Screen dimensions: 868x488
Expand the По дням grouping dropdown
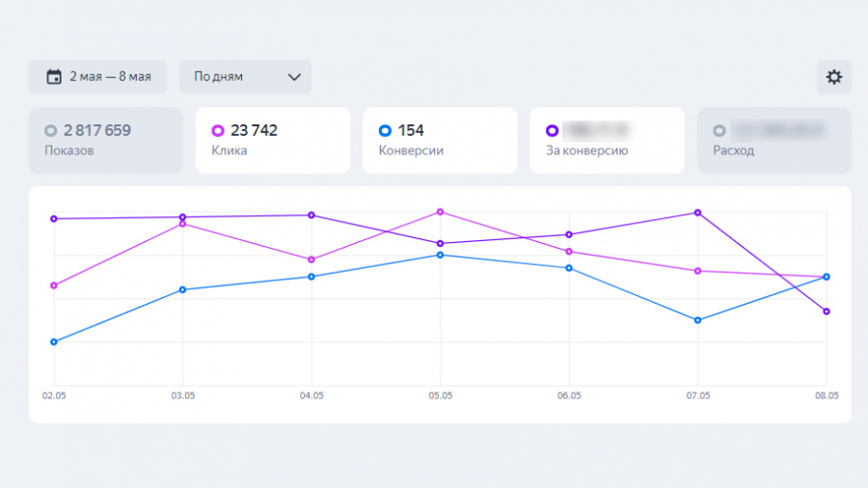[x=245, y=77]
